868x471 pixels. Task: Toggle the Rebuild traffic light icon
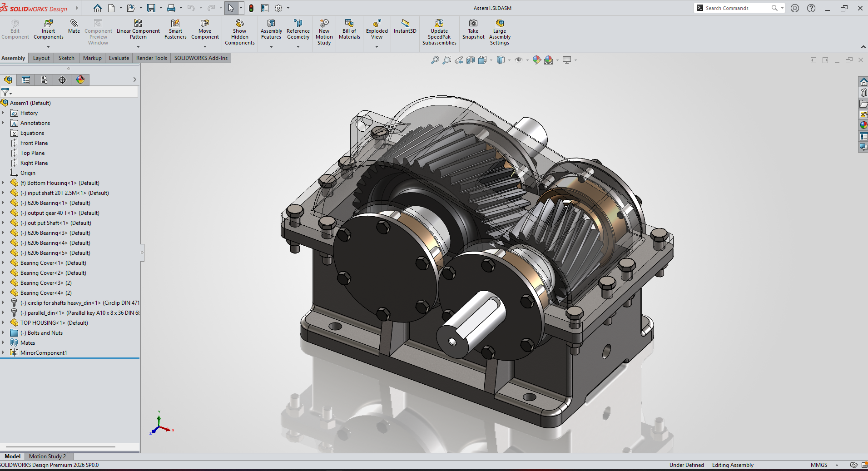[x=251, y=8]
